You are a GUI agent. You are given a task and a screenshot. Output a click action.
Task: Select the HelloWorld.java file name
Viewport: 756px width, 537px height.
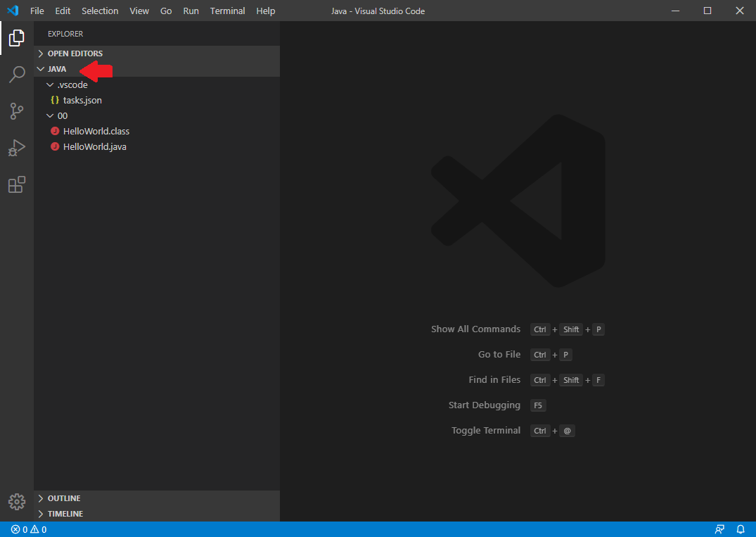point(95,146)
